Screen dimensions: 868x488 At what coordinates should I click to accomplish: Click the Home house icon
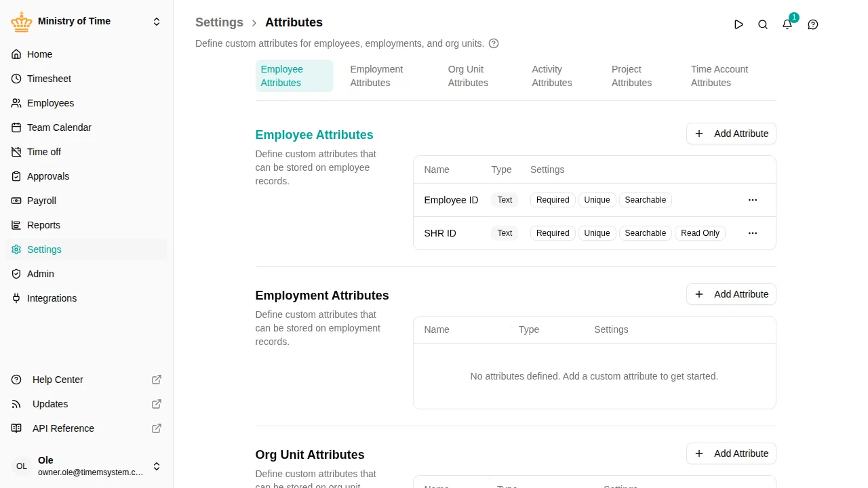coord(16,54)
